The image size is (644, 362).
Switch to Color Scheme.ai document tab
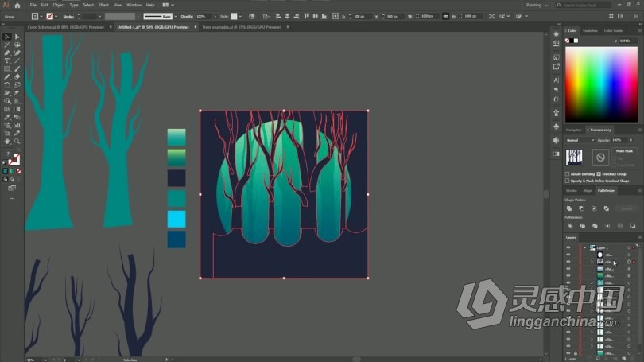(66, 27)
